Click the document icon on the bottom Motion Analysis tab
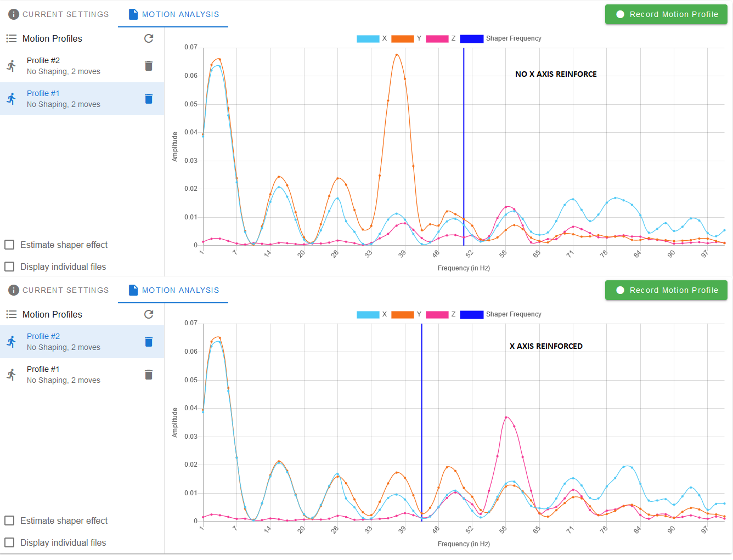The width and height of the screenshot is (733, 560). 133,290
